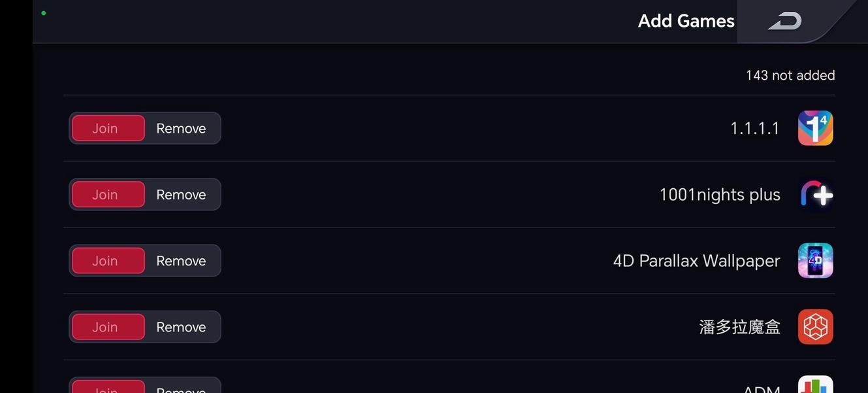Screen dimensions: 868x393
Task: Click the 1.1.1.1 app icon
Action: (x=815, y=128)
